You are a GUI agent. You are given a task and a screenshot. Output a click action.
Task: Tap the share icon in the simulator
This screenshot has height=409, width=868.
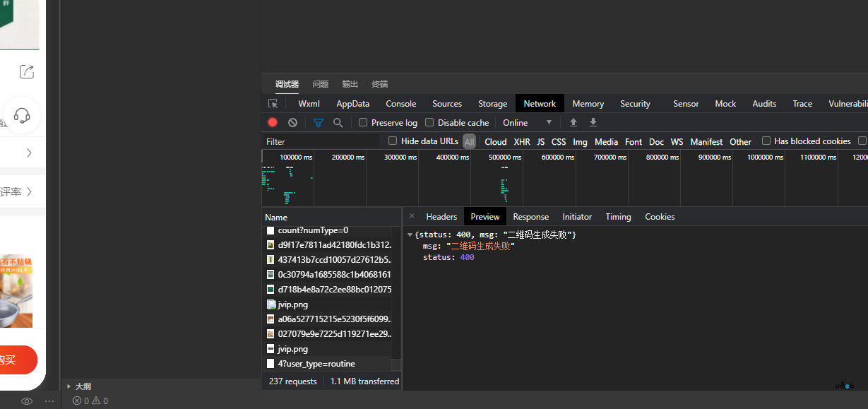click(x=27, y=71)
